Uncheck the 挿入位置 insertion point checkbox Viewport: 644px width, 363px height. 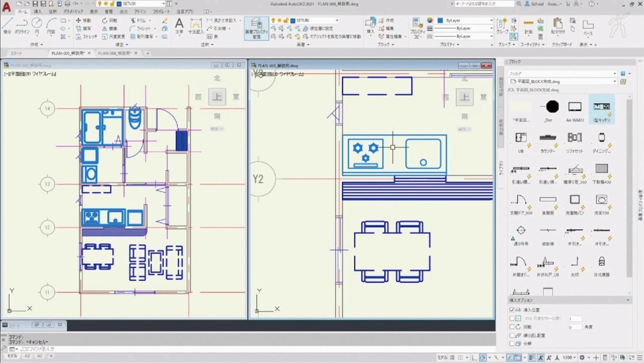(512, 310)
